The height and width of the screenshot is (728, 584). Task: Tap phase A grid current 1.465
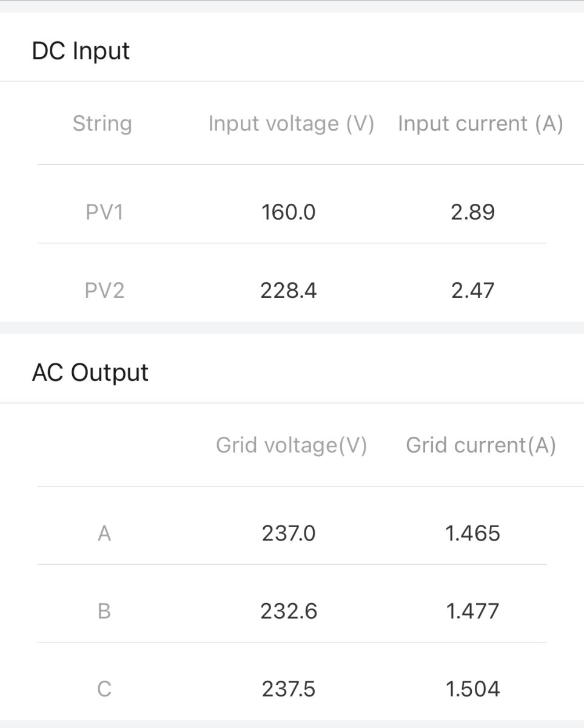tap(473, 534)
